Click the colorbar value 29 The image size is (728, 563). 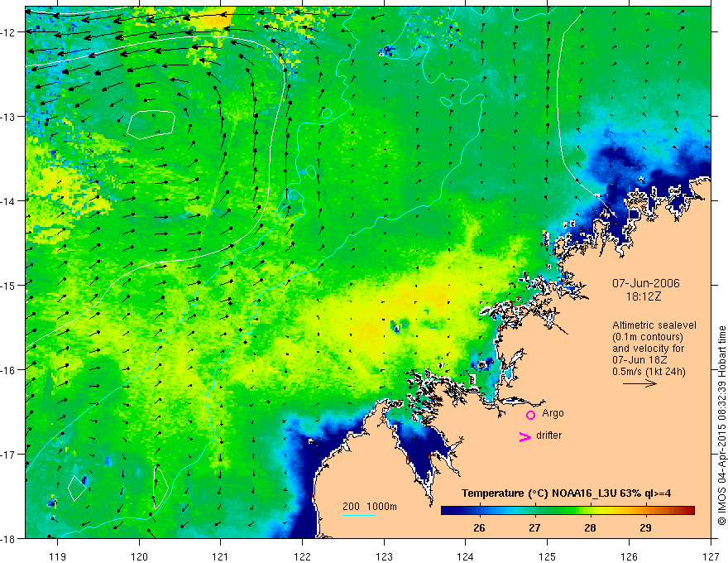[x=645, y=527]
